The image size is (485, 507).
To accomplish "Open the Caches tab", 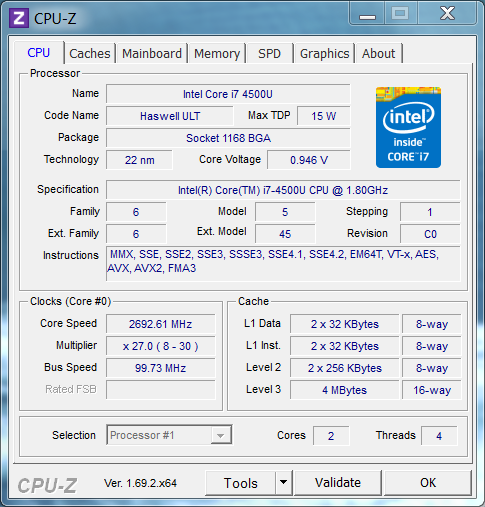I will (x=90, y=53).
